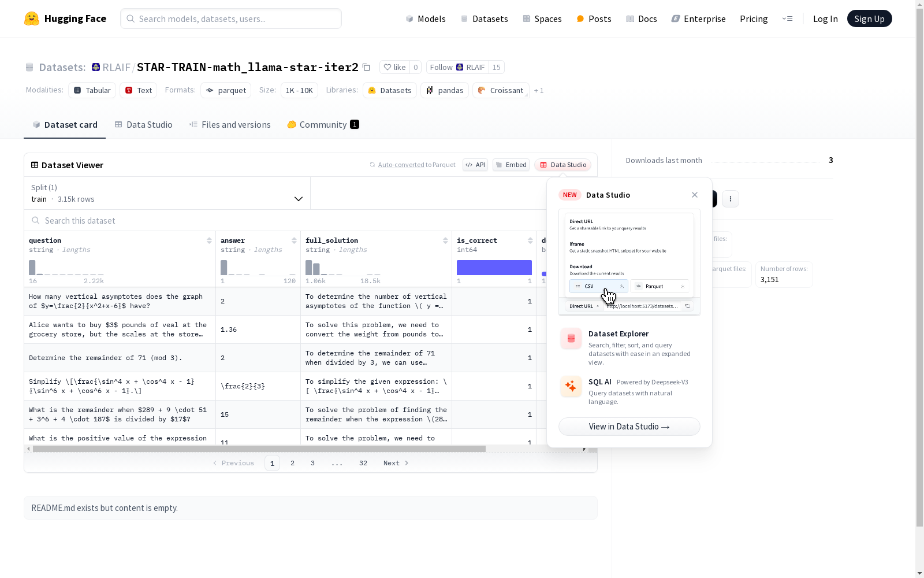Jump to page 32
The height and width of the screenshot is (578, 924).
pyautogui.click(x=363, y=463)
